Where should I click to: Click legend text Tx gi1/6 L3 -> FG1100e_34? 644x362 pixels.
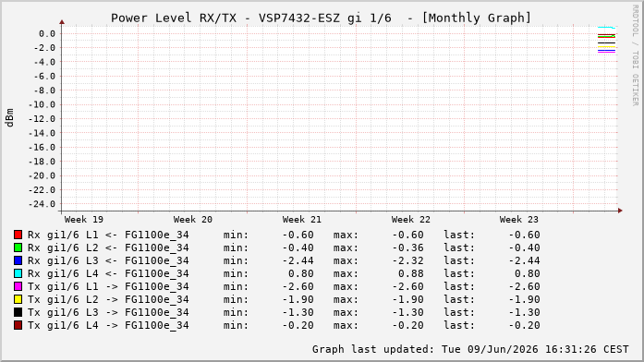[108, 312]
